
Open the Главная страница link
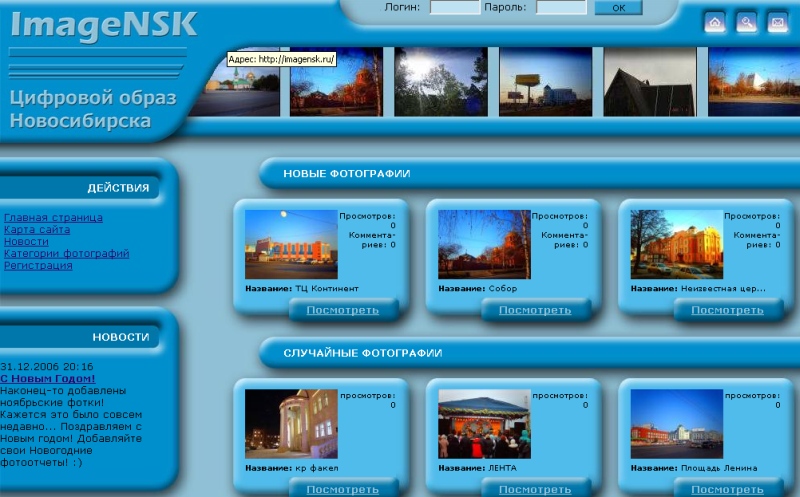[x=53, y=217]
